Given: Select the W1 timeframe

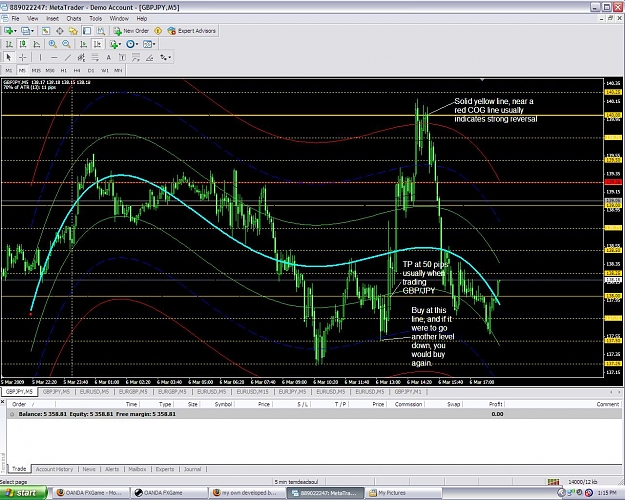Looking at the screenshot, I should (104, 71).
